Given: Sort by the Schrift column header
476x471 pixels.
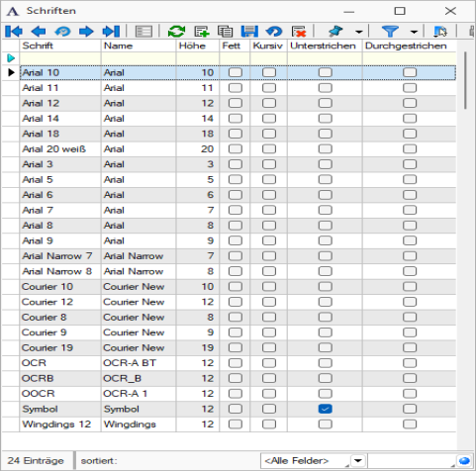Looking at the screenshot, I should 60,46.
